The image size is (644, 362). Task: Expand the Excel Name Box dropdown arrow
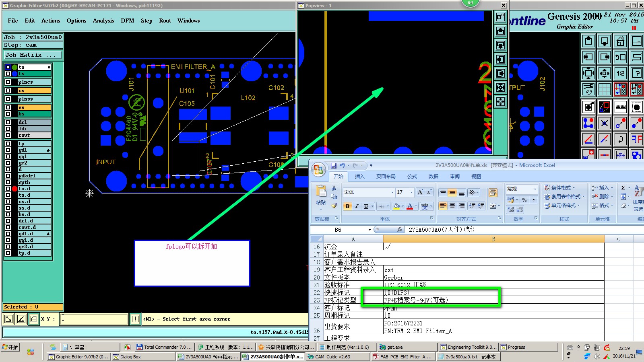(x=369, y=230)
